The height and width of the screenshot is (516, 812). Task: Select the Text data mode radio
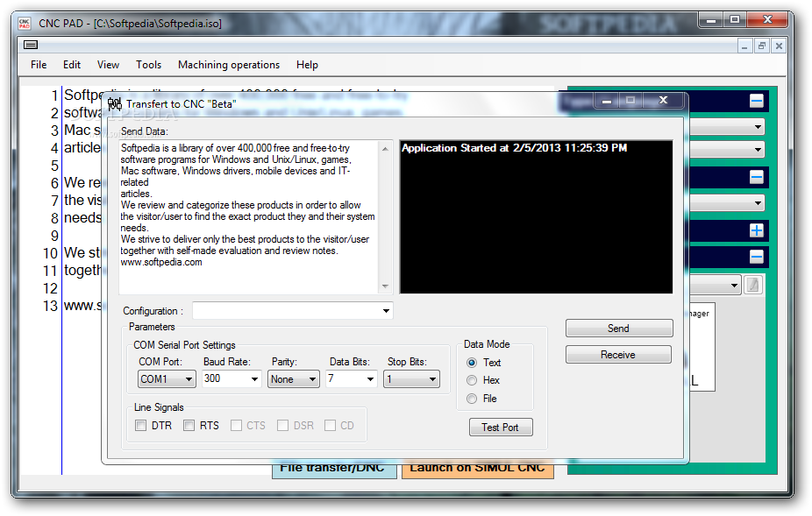(472, 363)
